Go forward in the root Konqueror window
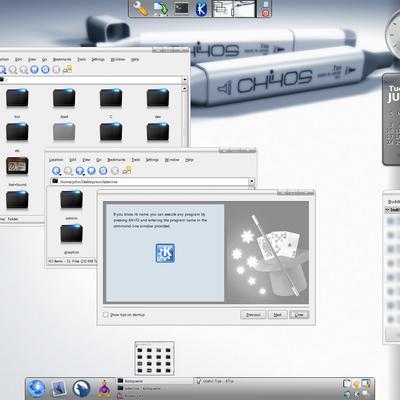This screenshot has width=400, height=400. pos(13,69)
